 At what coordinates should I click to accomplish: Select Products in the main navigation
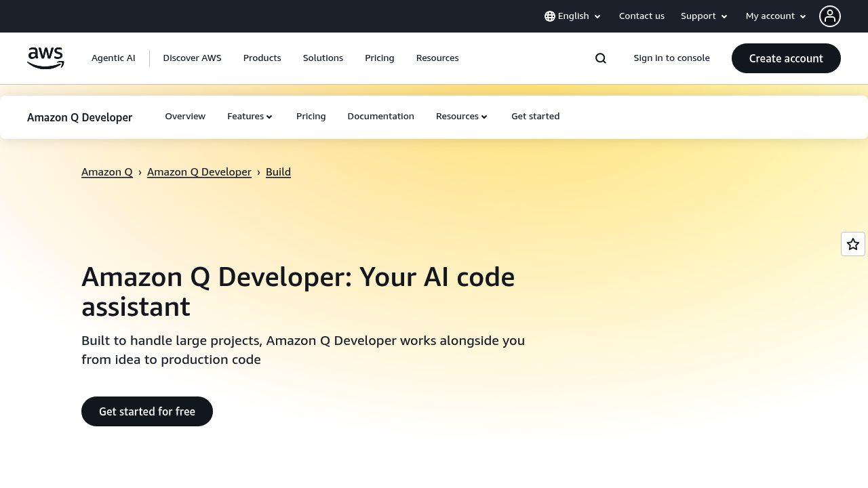262,58
